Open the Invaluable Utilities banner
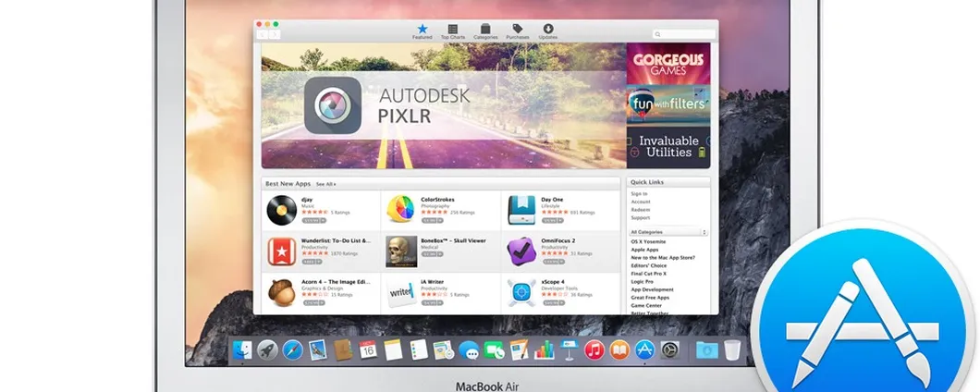Image resolution: width=980 pixels, height=392 pixels. (x=668, y=148)
